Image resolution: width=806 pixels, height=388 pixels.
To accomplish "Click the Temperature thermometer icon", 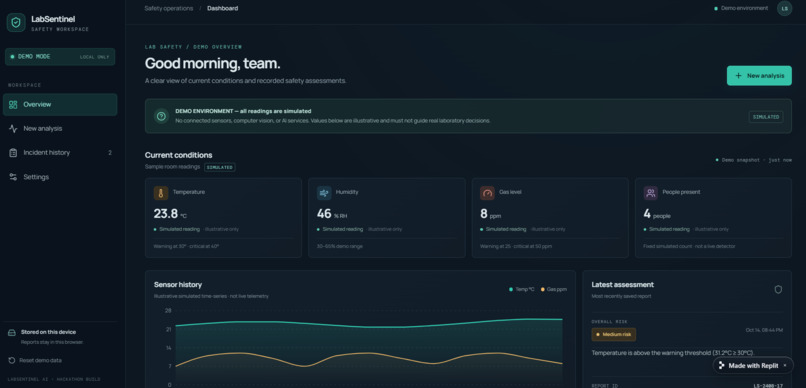I will point(161,193).
